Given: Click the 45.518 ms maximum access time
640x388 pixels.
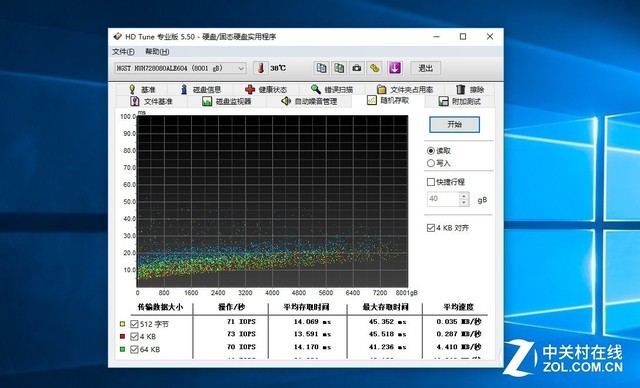Looking at the screenshot, I should (x=388, y=334).
